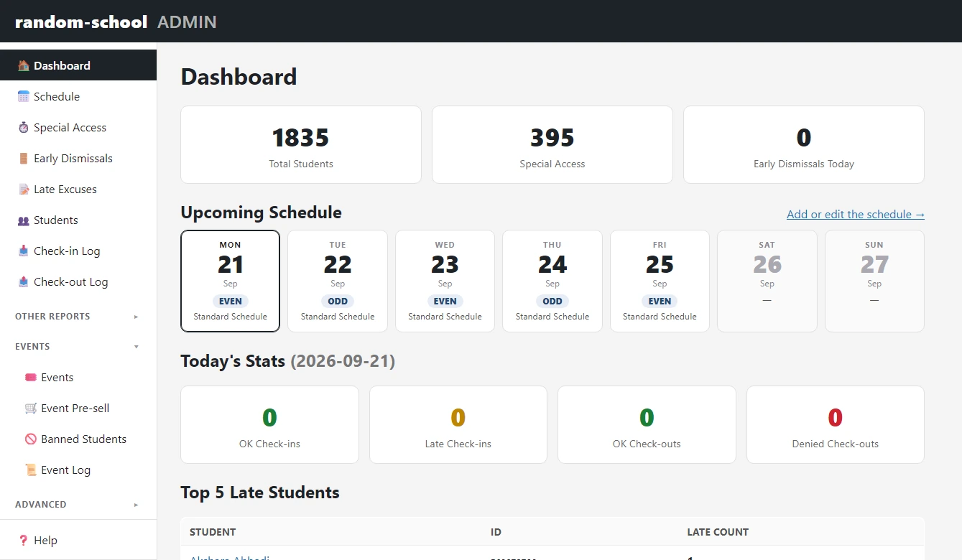Collapse the Events section
The image size is (962, 560).
coord(78,346)
